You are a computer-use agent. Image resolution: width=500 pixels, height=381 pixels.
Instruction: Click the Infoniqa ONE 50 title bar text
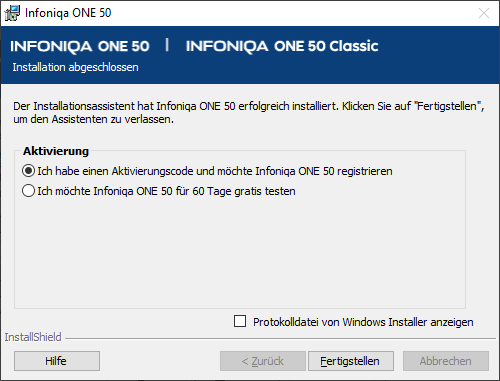68,13
